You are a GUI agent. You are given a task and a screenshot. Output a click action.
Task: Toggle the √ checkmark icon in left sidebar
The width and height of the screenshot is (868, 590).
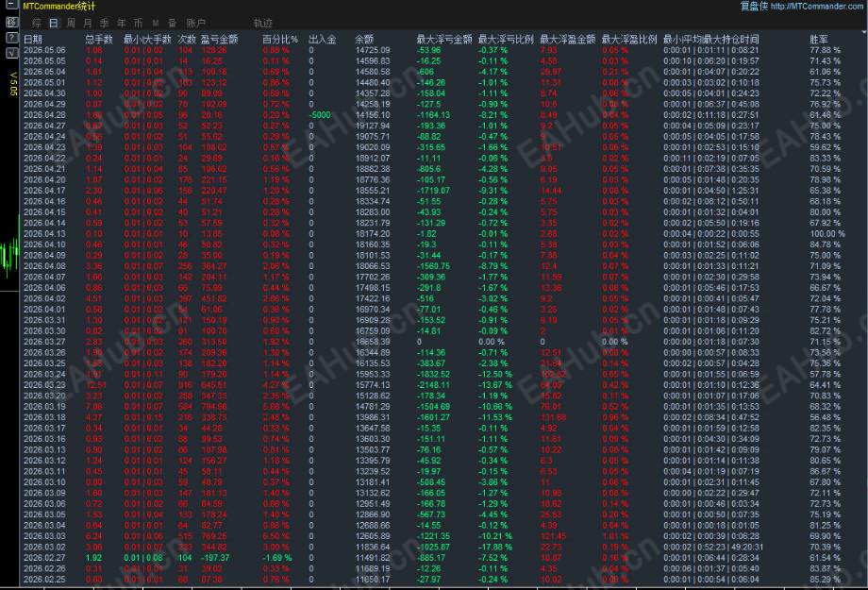11,53
